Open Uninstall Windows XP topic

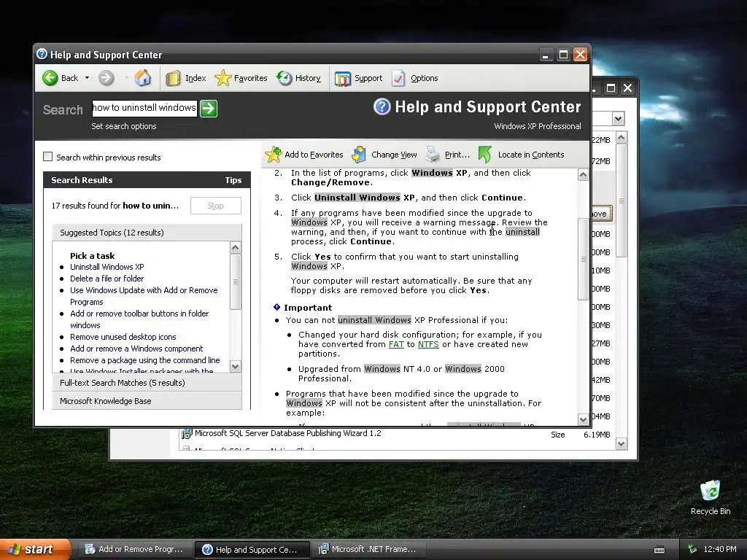107,267
